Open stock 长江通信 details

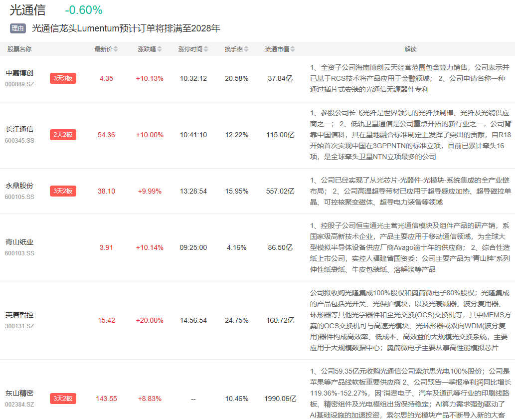pyautogui.click(x=19, y=129)
